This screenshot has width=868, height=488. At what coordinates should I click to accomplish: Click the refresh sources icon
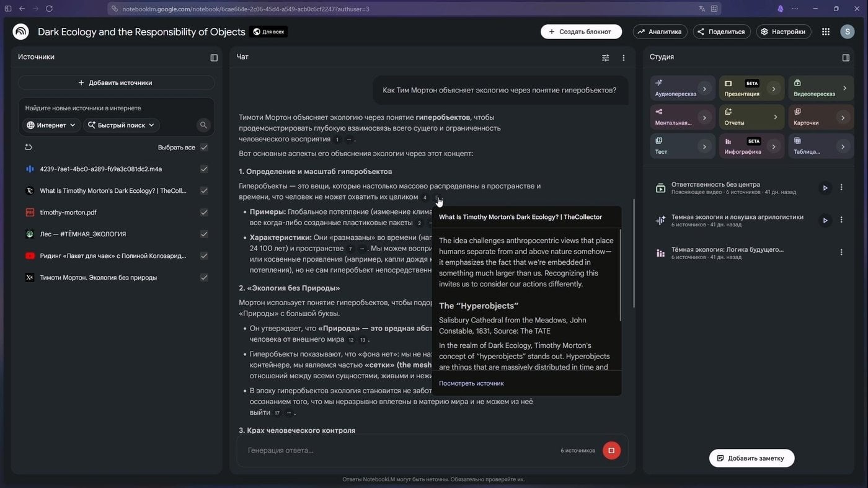tap(29, 147)
